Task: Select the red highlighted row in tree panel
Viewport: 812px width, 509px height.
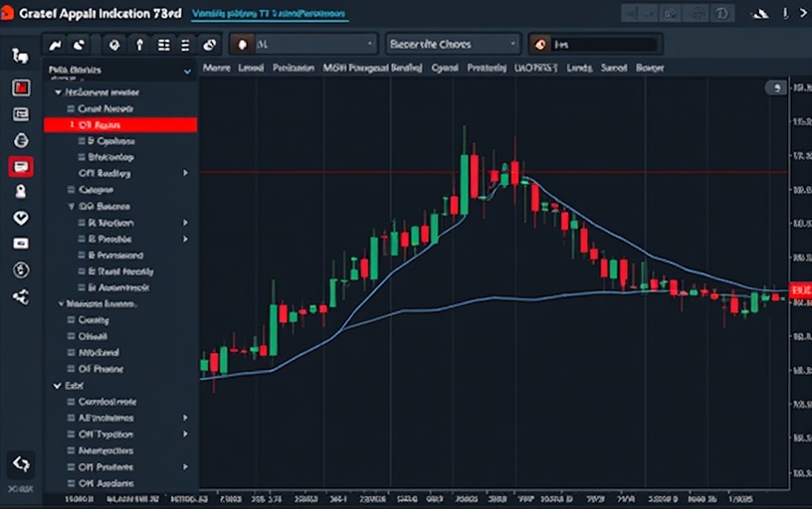Action: point(120,125)
